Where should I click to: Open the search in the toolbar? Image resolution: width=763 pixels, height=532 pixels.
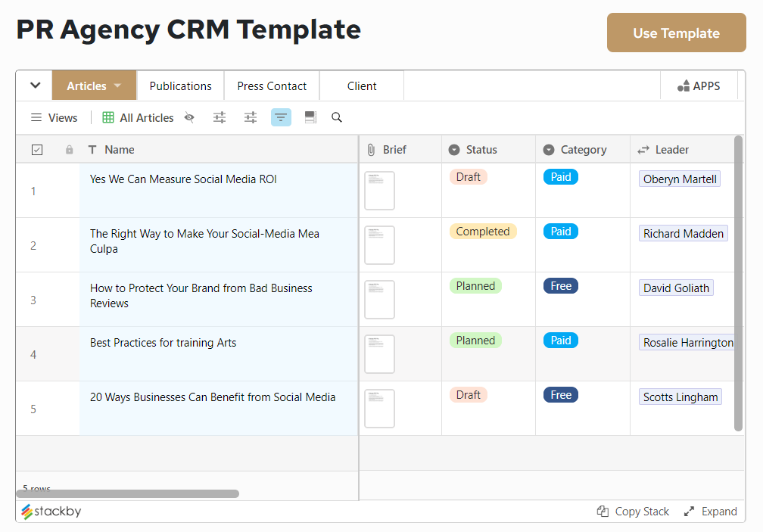[336, 117]
